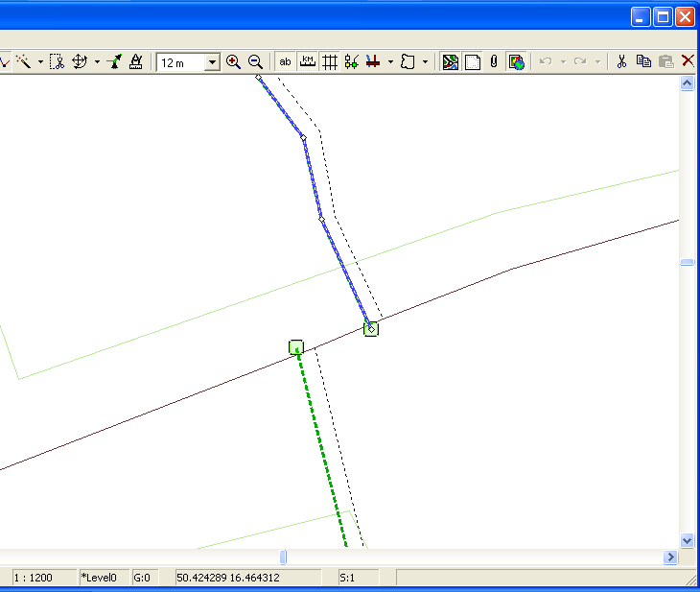Click the globe map overlay button

click(x=516, y=61)
